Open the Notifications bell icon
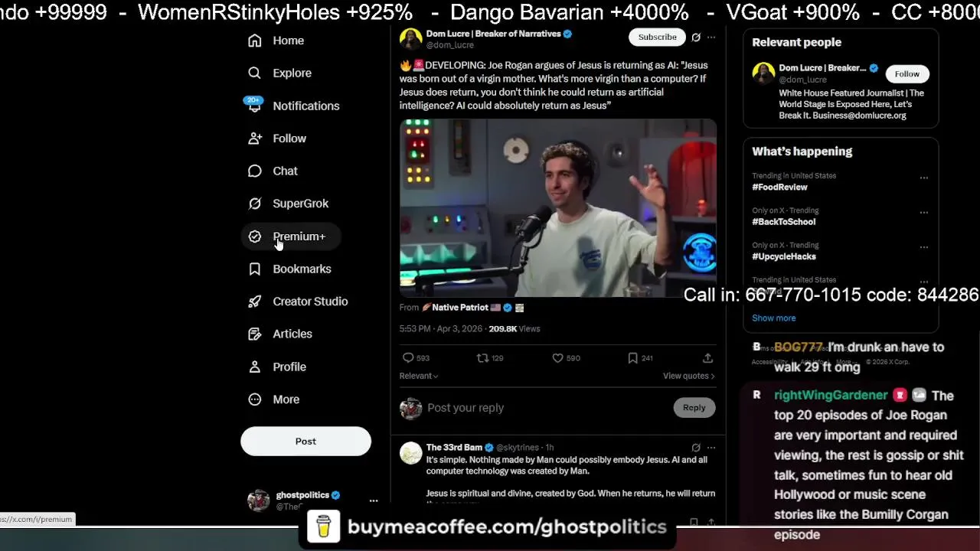This screenshot has height=551, width=980. click(255, 106)
